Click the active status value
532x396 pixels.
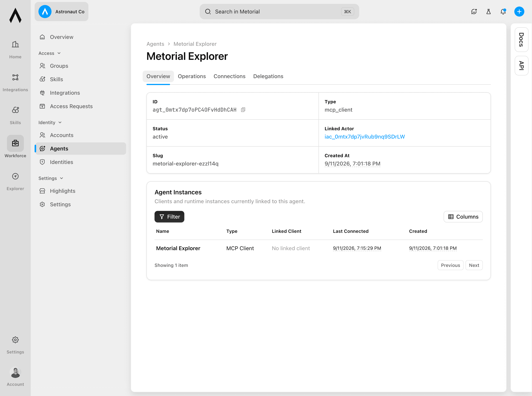point(160,137)
